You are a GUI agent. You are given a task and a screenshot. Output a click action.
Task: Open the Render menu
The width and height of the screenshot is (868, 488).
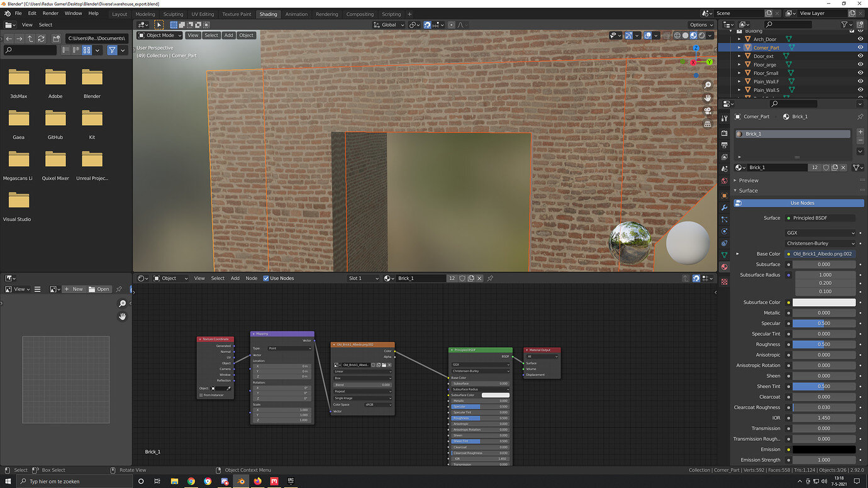50,13
